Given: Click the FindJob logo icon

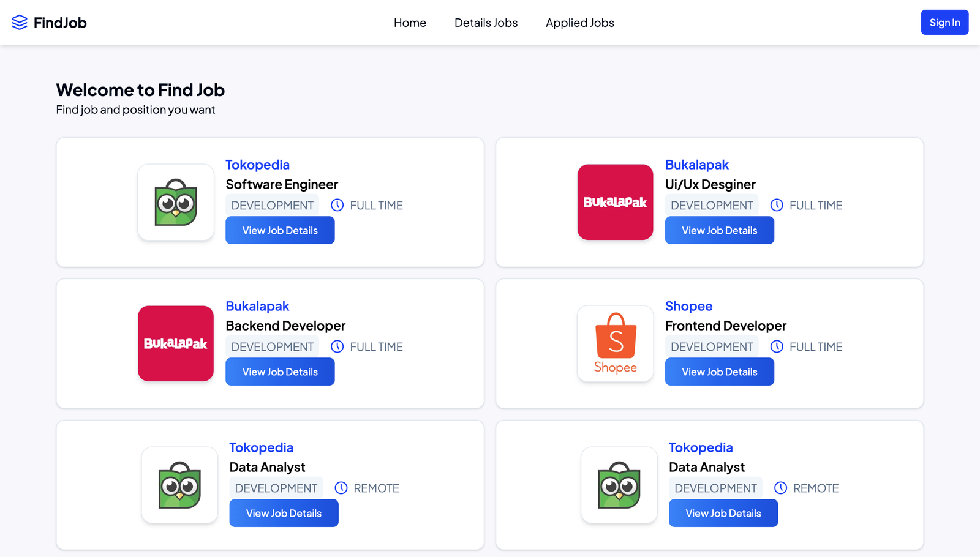Looking at the screenshot, I should click(20, 22).
